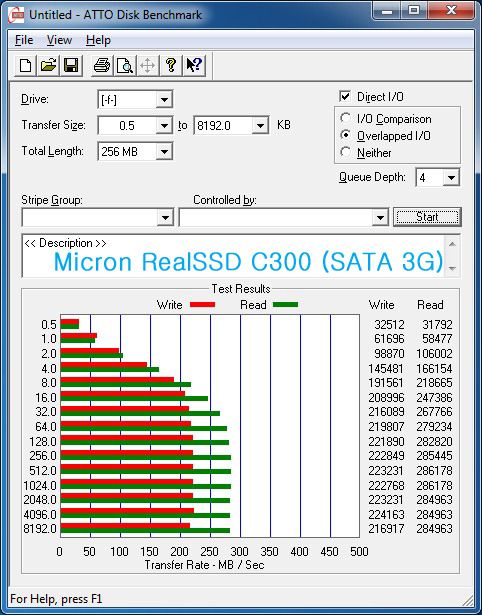Minimize the ATTO Disk Benchmark window
Image resolution: width=482 pixels, height=615 pixels.
point(387,11)
